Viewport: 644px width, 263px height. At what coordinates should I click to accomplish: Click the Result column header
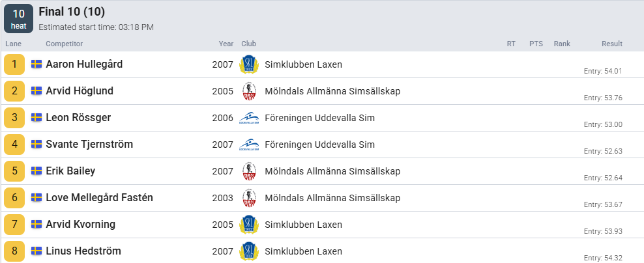pyautogui.click(x=611, y=44)
